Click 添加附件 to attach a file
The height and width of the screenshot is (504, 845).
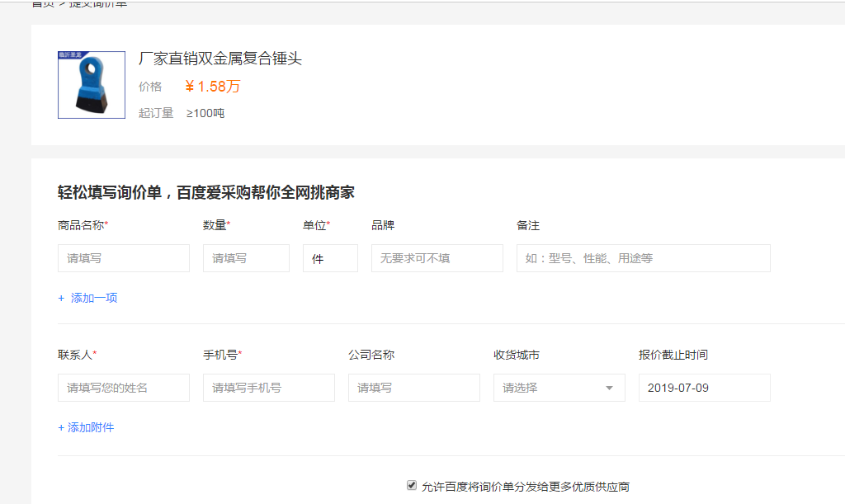(86, 427)
